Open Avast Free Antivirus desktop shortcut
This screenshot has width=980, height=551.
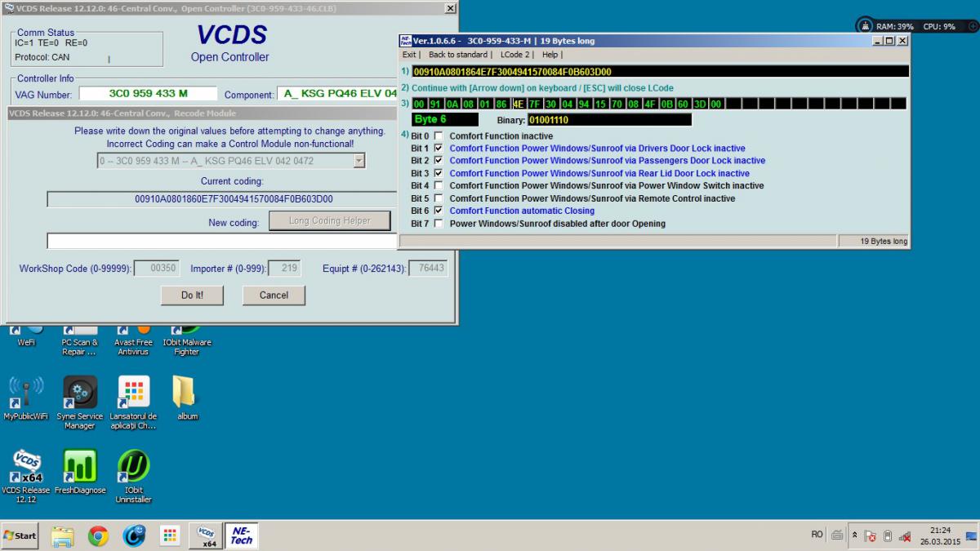click(133, 341)
